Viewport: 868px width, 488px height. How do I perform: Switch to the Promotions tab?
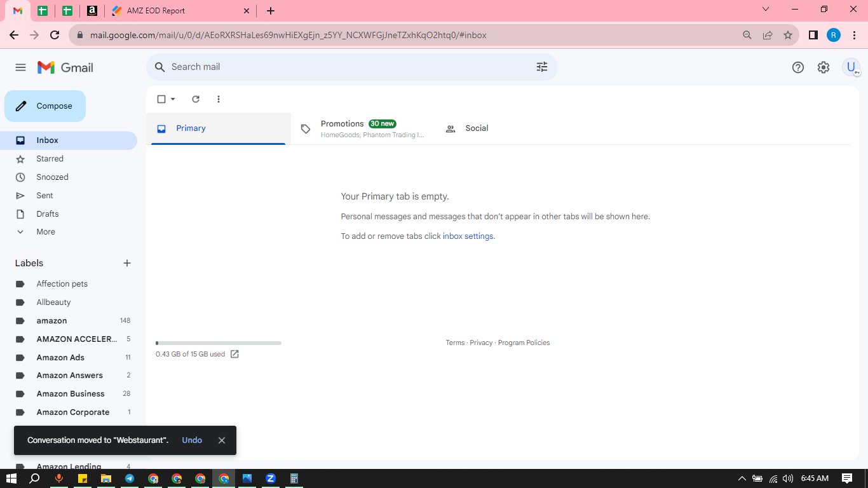tap(363, 128)
